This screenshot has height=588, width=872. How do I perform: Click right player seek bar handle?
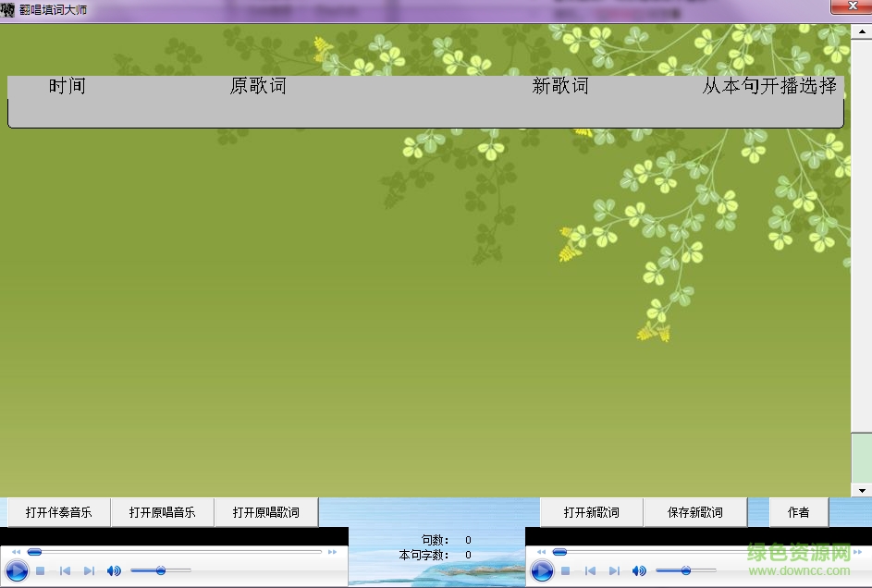[x=560, y=552]
